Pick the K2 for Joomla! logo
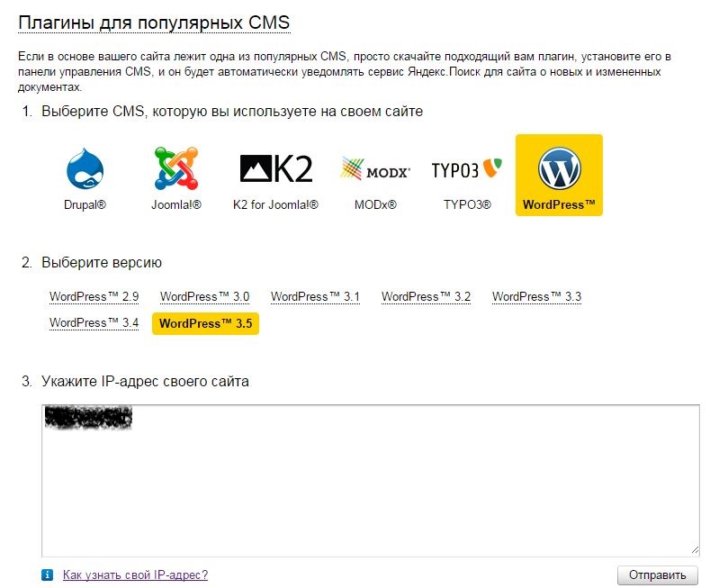 276,168
